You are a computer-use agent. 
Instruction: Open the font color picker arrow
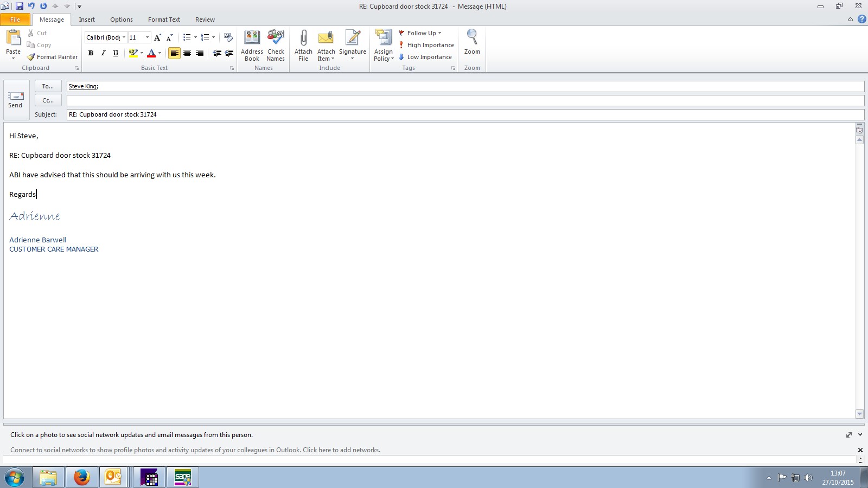click(159, 53)
